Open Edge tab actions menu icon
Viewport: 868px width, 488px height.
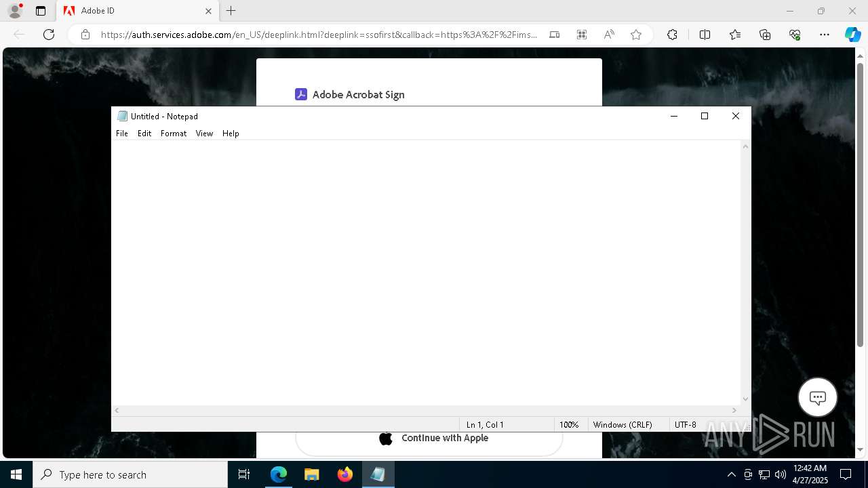[x=41, y=11]
